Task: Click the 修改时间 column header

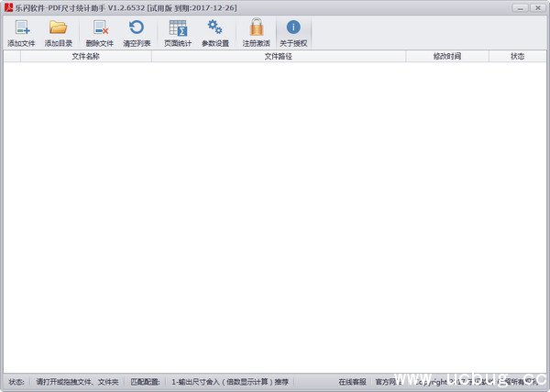Action: pyautogui.click(x=446, y=56)
